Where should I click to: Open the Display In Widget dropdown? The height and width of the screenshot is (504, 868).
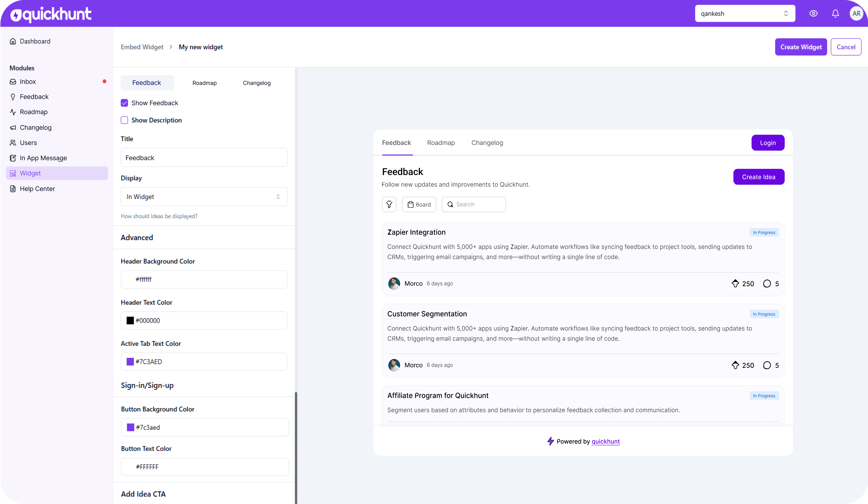(204, 197)
